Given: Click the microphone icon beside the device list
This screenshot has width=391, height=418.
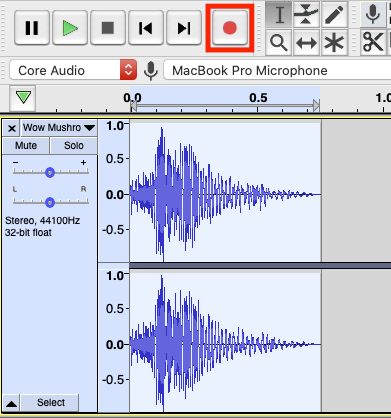Looking at the screenshot, I should click(151, 70).
